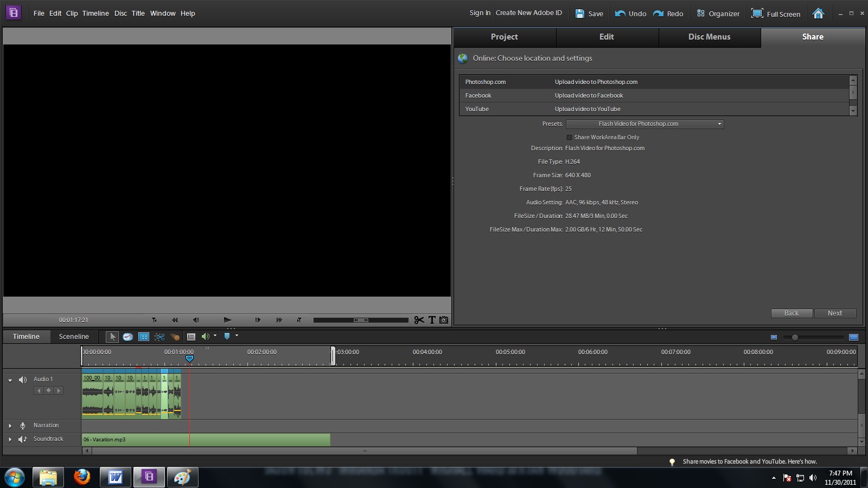868x488 pixels.
Task: Select the Time Stretch clock tool
Action: click(127, 337)
